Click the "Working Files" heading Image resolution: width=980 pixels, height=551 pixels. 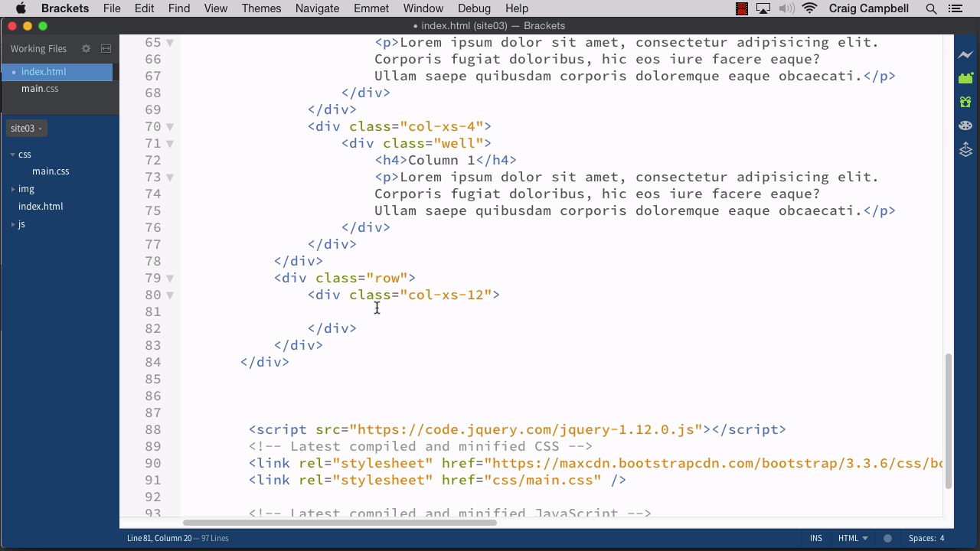[x=38, y=49]
